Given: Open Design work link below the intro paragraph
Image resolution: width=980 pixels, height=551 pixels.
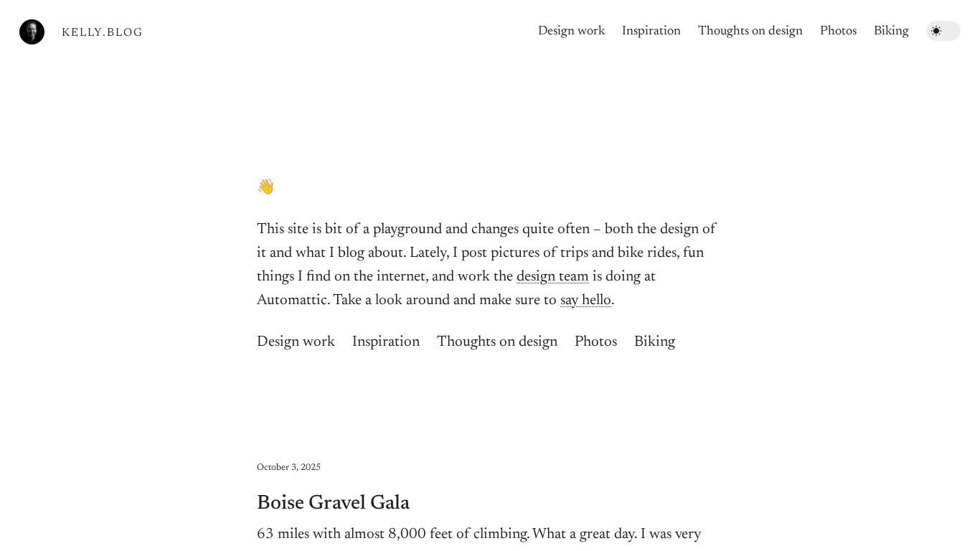Looking at the screenshot, I should coord(296,342).
